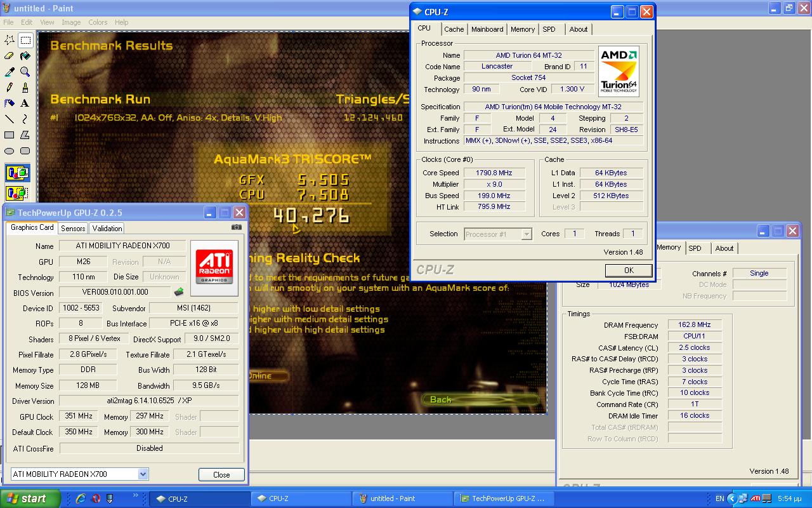The image size is (812, 508).
Task: Click the EN language indicator in tray
Action: click(x=719, y=499)
